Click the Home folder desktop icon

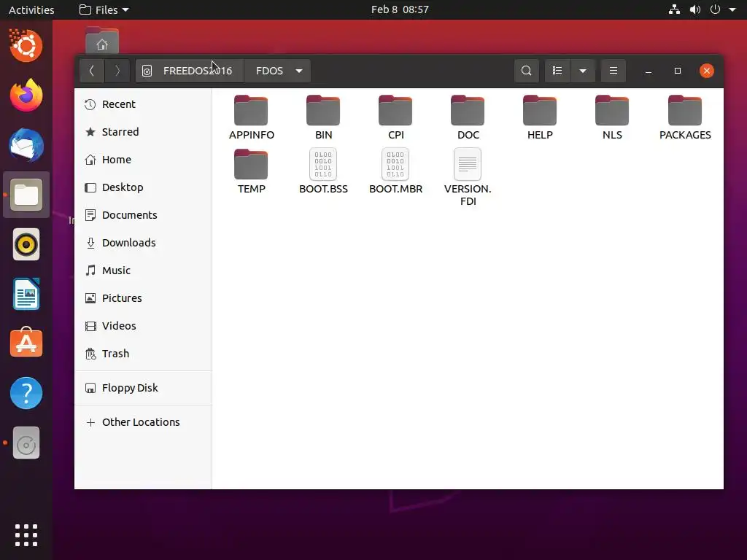click(x=102, y=40)
